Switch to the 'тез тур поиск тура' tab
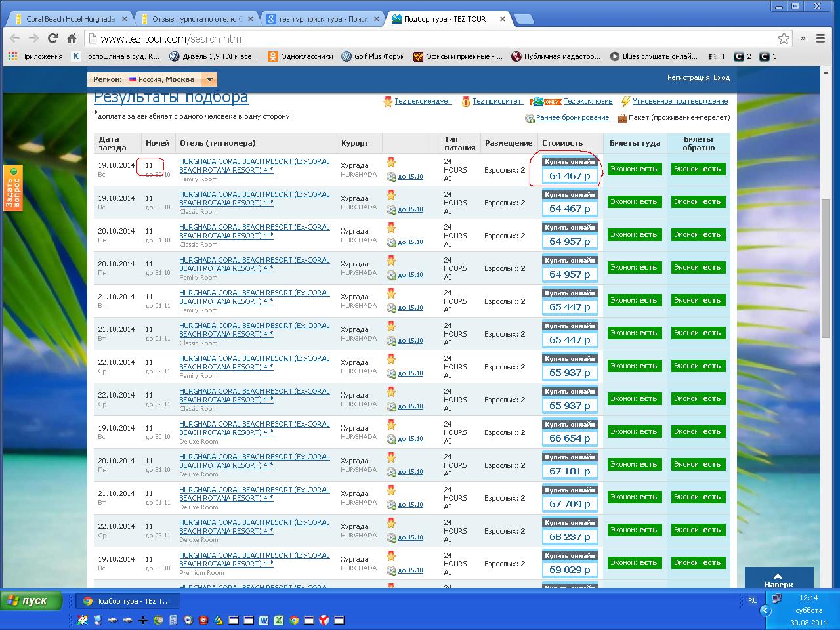This screenshot has height=630, width=840. [322, 19]
